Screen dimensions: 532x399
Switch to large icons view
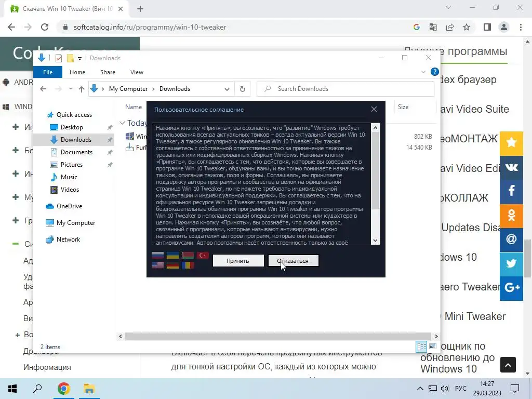pos(433,347)
